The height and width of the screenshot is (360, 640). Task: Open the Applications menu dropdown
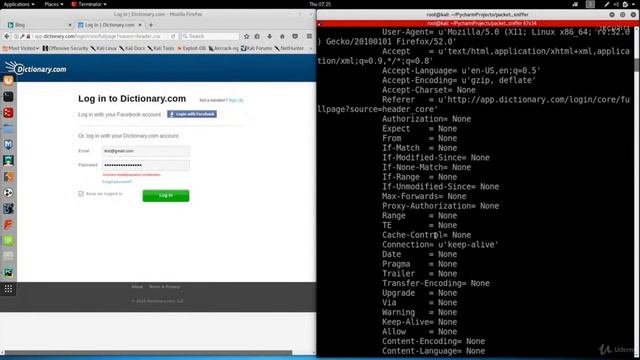(x=19, y=4)
